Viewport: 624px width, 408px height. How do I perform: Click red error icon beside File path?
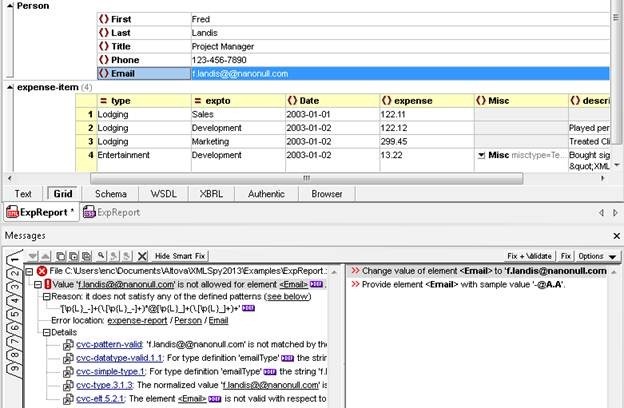42,271
